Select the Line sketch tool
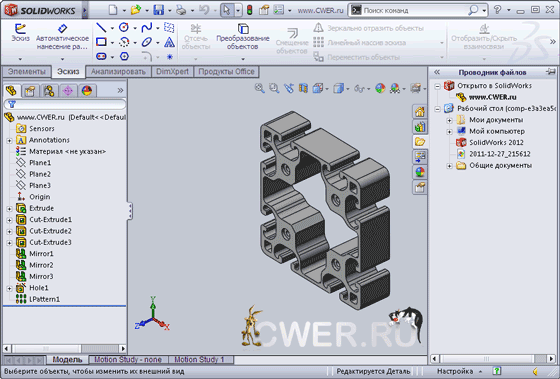Screen dimensions: 560x379 [x=101, y=27]
